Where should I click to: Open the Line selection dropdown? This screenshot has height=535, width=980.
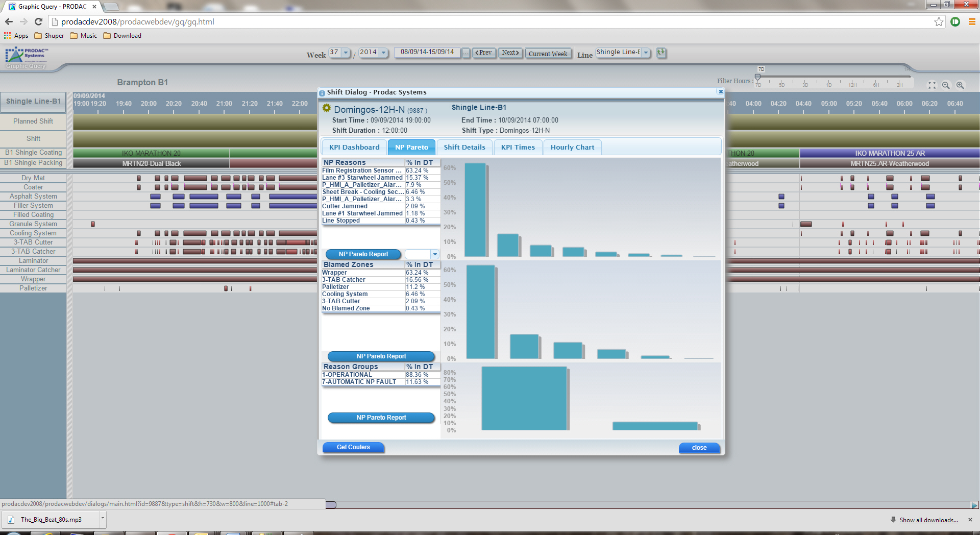(646, 53)
